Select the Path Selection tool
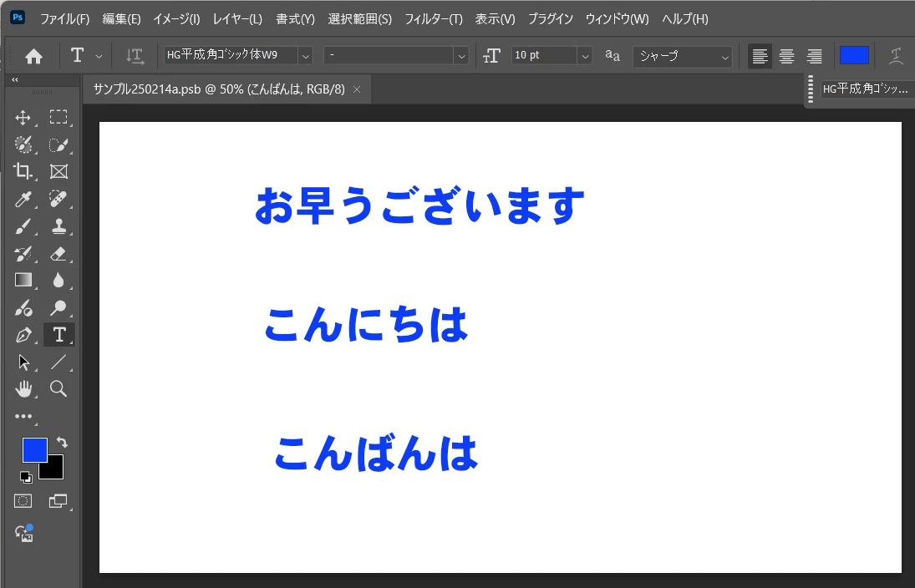The width and height of the screenshot is (915, 588). [23, 362]
